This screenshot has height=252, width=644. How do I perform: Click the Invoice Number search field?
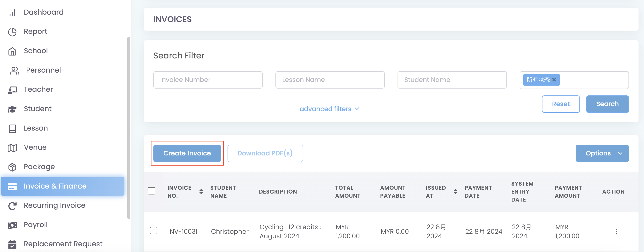coord(208,80)
